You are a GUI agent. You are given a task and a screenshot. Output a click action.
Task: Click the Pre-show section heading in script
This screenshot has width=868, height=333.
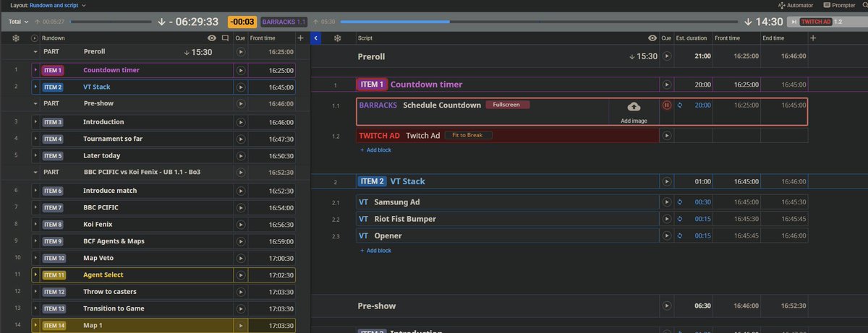(x=377, y=306)
